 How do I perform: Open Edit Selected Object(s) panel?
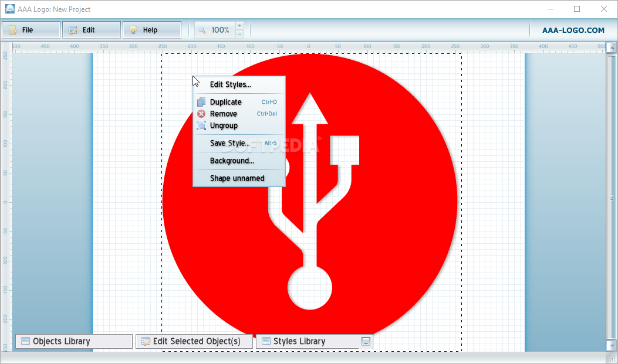(194, 341)
